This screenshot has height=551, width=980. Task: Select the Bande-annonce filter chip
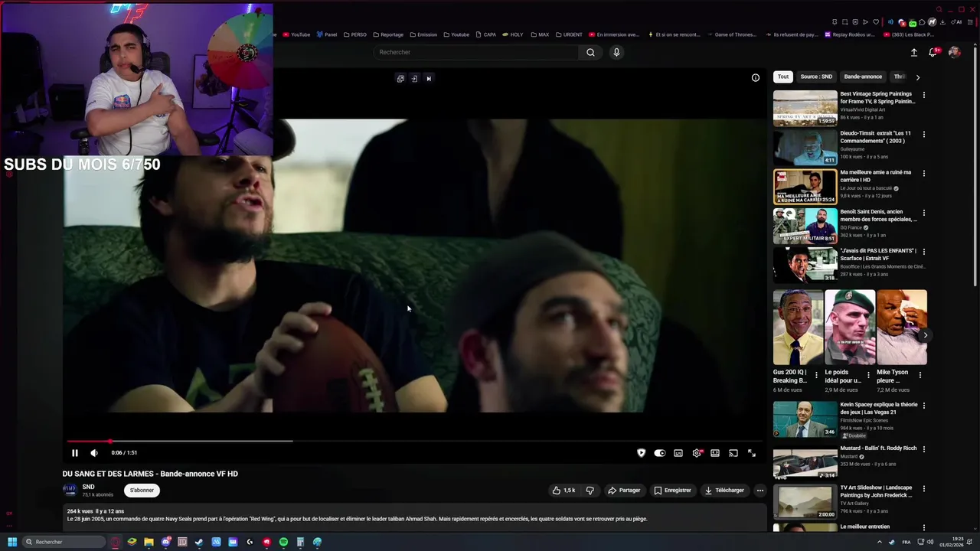[x=863, y=77]
